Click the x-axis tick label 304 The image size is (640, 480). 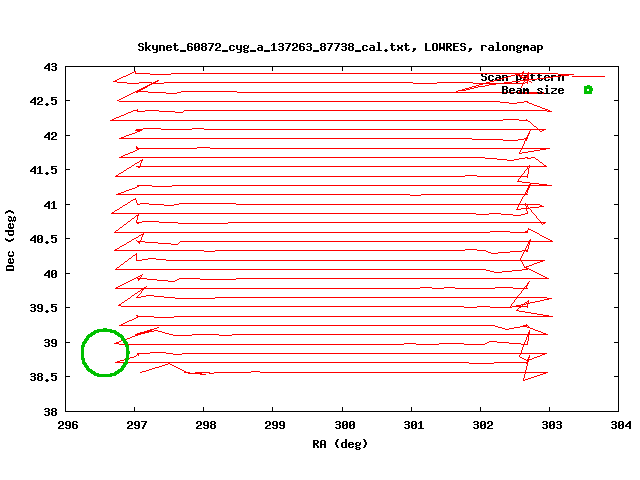coord(621,425)
